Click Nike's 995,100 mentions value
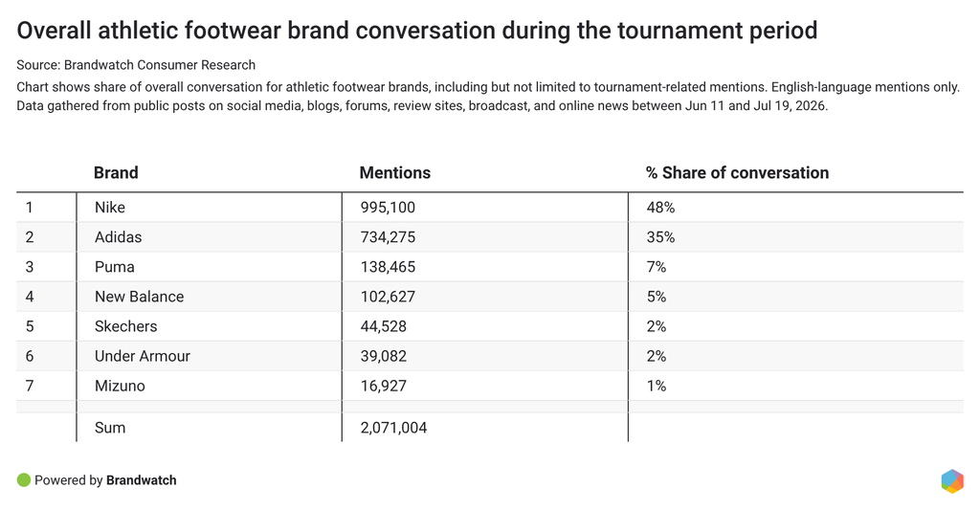 (x=388, y=208)
